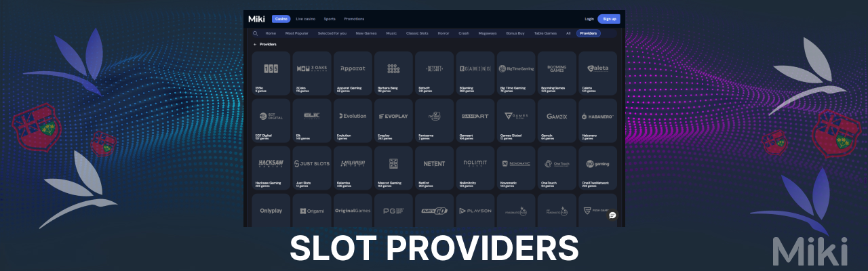This screenshot has width=868, height=271.
Task: Select the Fantasma provider tile
Action: pyautogui.click(x=434, y=121)
